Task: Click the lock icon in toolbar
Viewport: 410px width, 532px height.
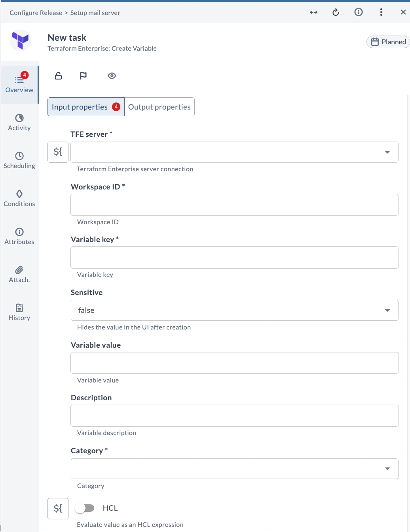Action: coord(58,76)
